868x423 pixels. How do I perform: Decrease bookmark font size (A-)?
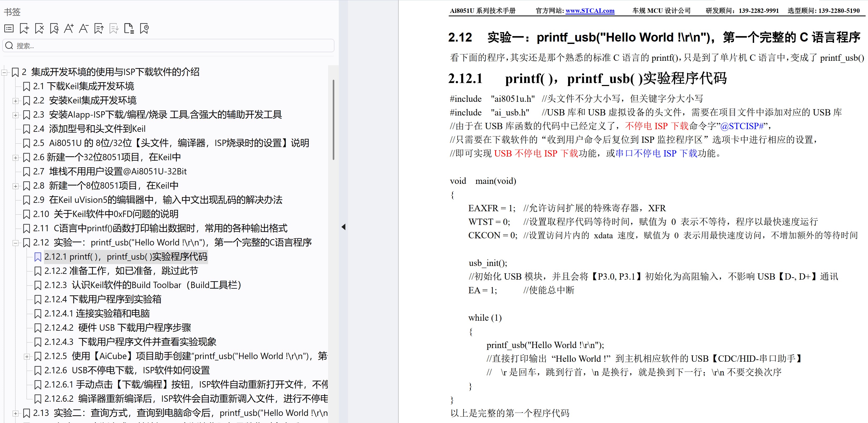click(x=84, y=29)
